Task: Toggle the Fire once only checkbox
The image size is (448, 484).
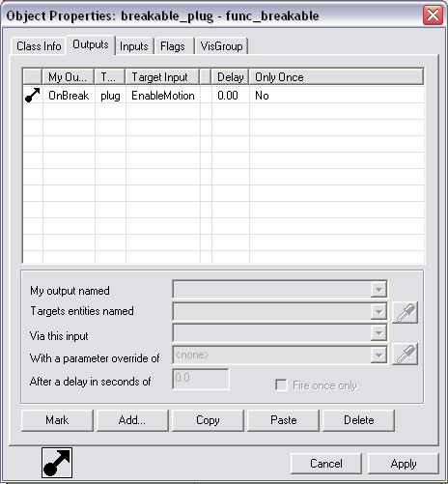Action: click(281, 384)
